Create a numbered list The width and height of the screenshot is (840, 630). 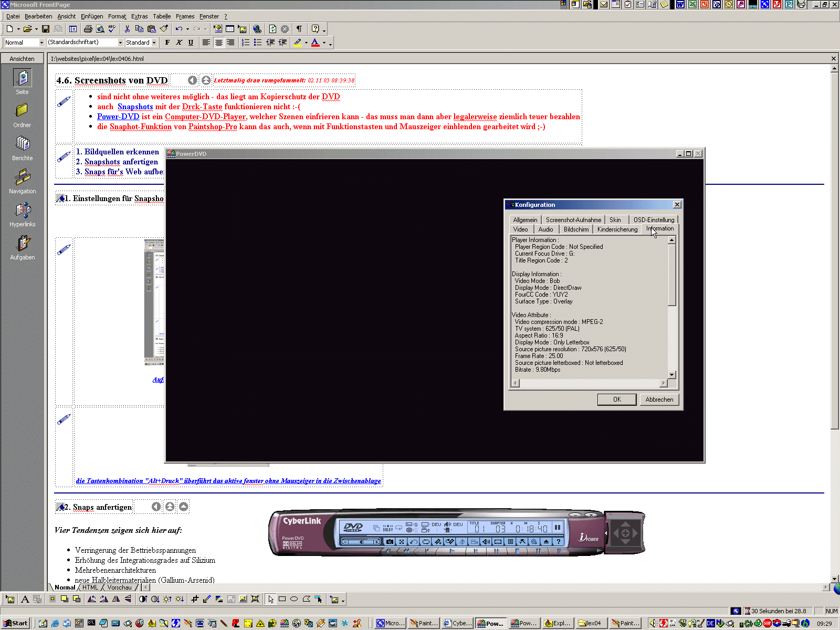click(x=245, y=43)
